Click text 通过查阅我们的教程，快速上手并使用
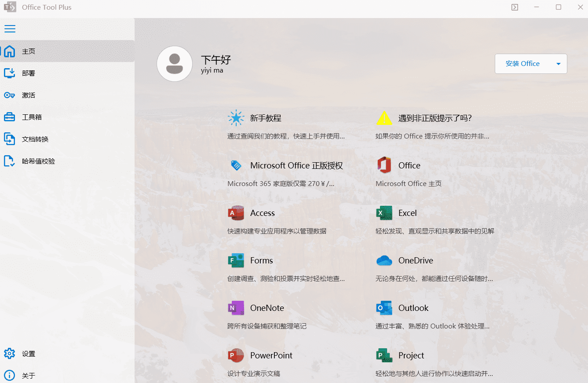Viewport: 588px width, 383px height. pos(286,136)
